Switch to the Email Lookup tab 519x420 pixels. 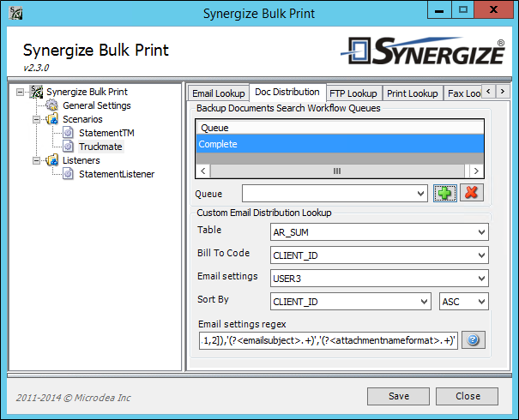pyautogui.click(x=219, y=93)
